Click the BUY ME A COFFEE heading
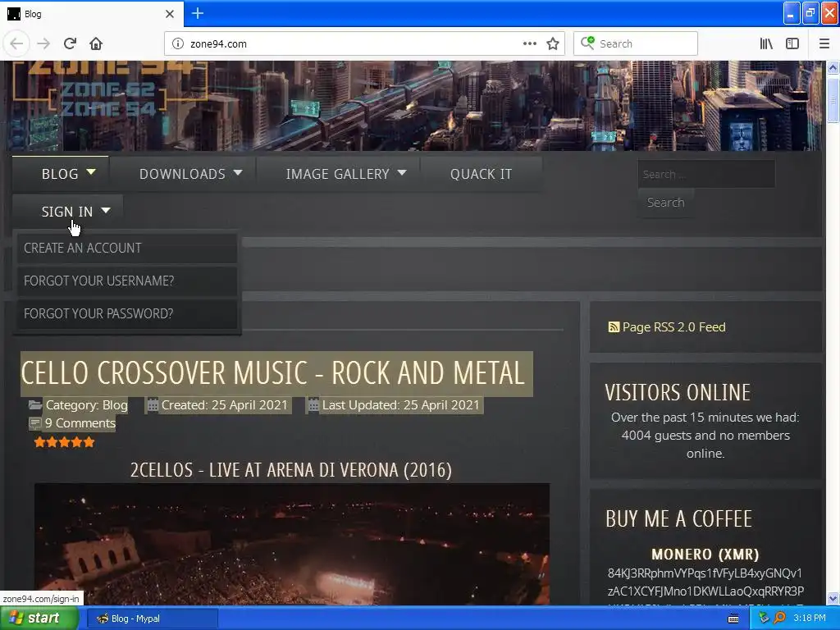 (x=678, y=518)
